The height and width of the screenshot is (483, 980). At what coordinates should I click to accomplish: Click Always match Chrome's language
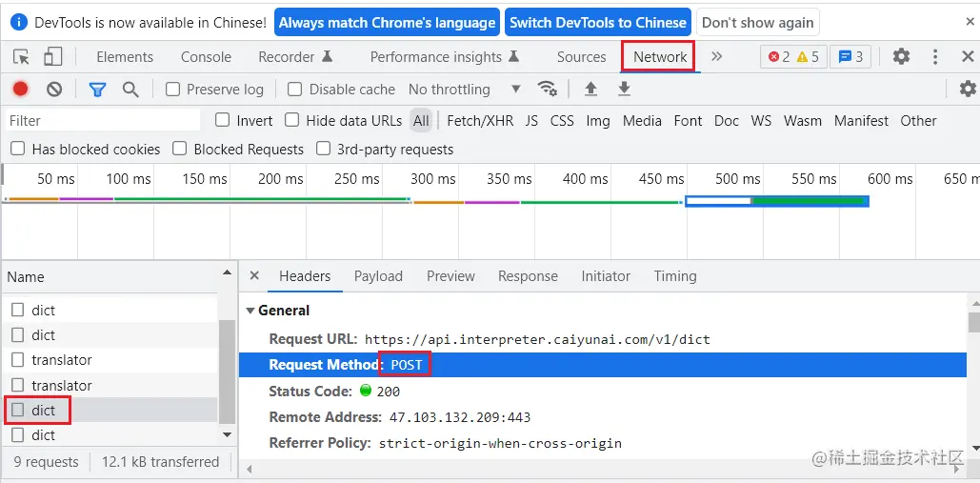point(387,23)
